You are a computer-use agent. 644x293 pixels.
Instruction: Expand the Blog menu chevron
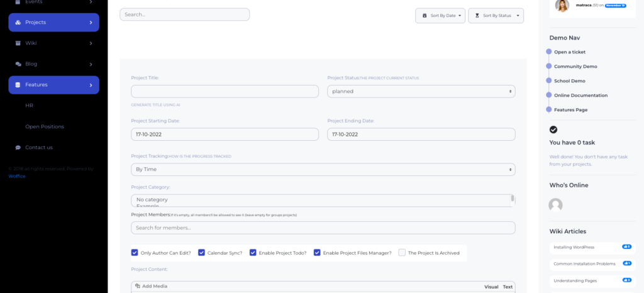[91, 64]
